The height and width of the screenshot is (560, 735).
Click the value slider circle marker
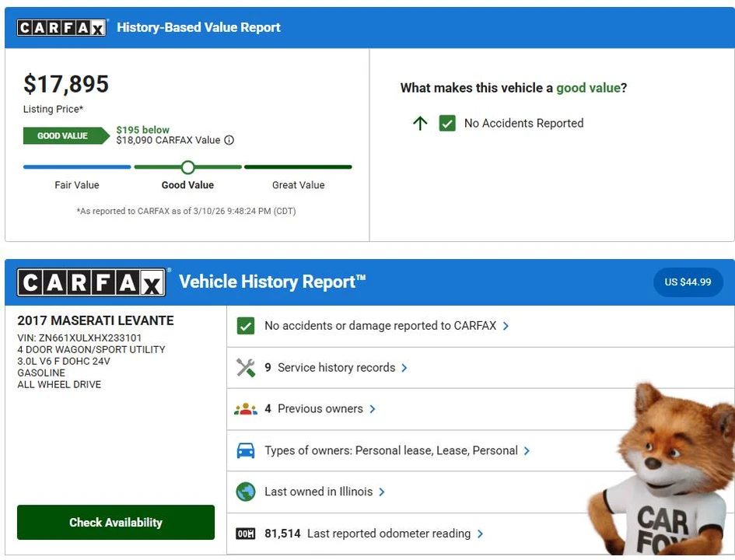[x=188, y=167]
